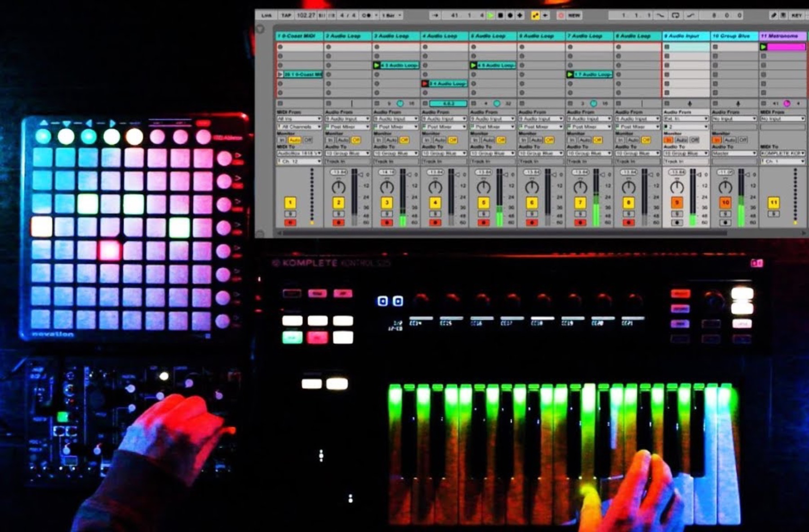The height and width of the screenshot is (532, 809).
Task: Select the 11 Metronome track header
Action: (782, 35)
